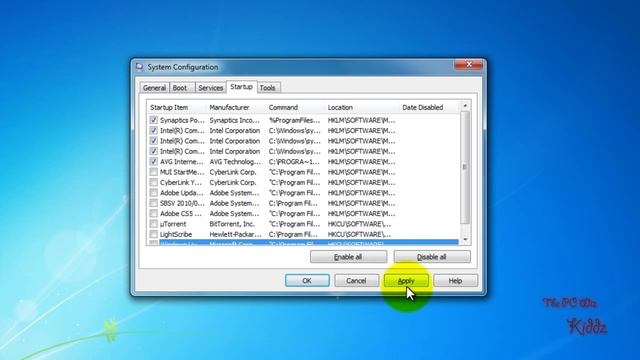Screen dimensions: 640x360
Task: Enable the SBSV 2010/0... startup checkbox
Action: coord(153,203)
